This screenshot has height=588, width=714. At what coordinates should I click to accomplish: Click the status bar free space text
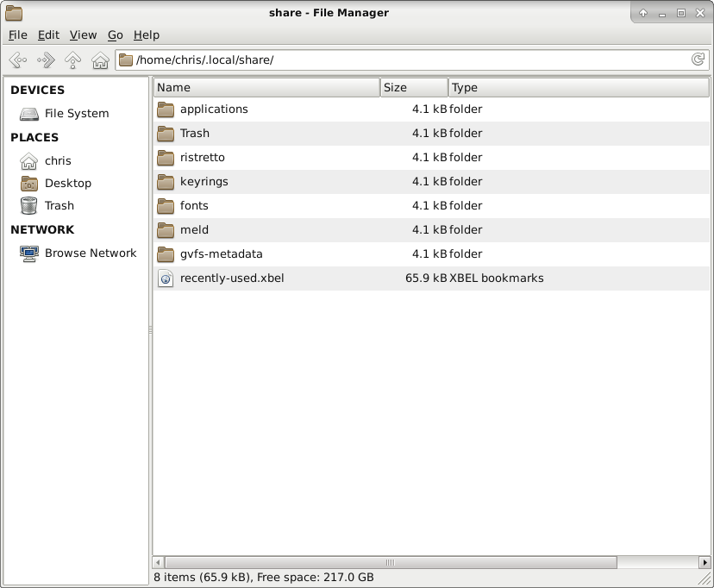[315, 577]
